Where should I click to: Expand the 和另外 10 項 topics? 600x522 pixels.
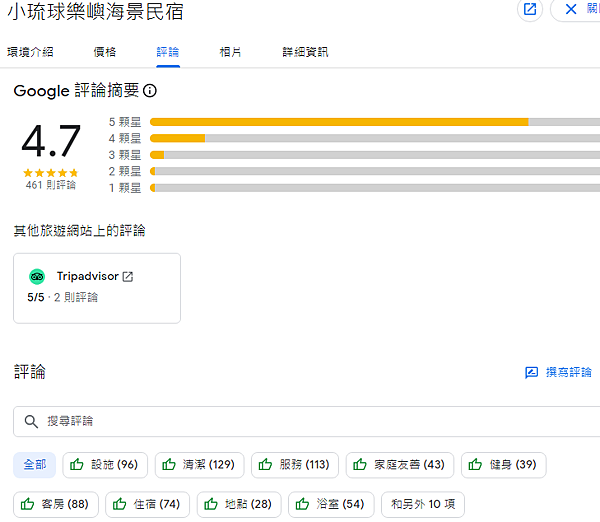point(422,505)
